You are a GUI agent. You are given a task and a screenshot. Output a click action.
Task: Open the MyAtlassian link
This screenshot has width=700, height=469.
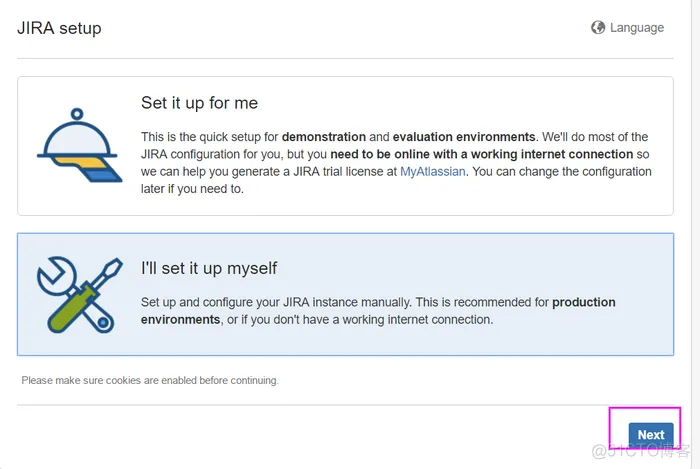point(432,171)
